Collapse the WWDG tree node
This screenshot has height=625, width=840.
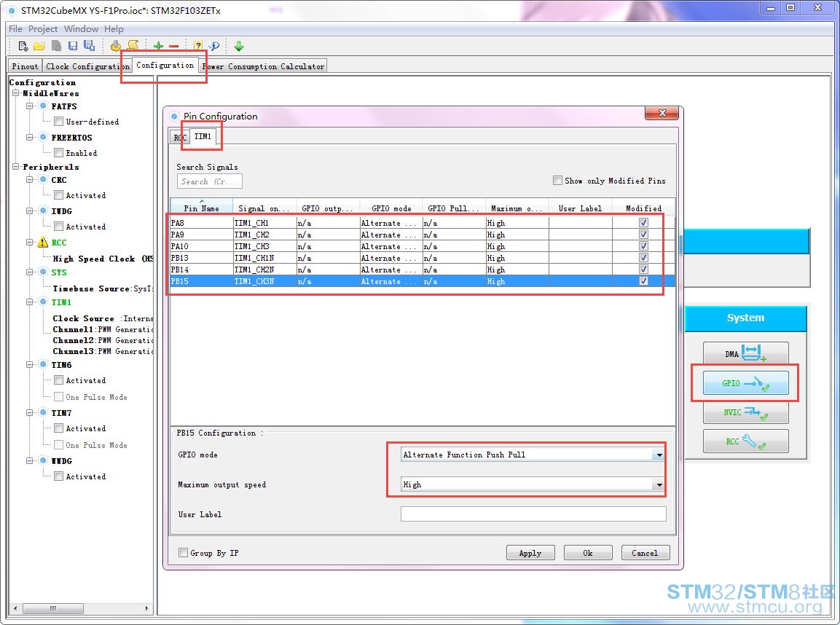point(31,460)
